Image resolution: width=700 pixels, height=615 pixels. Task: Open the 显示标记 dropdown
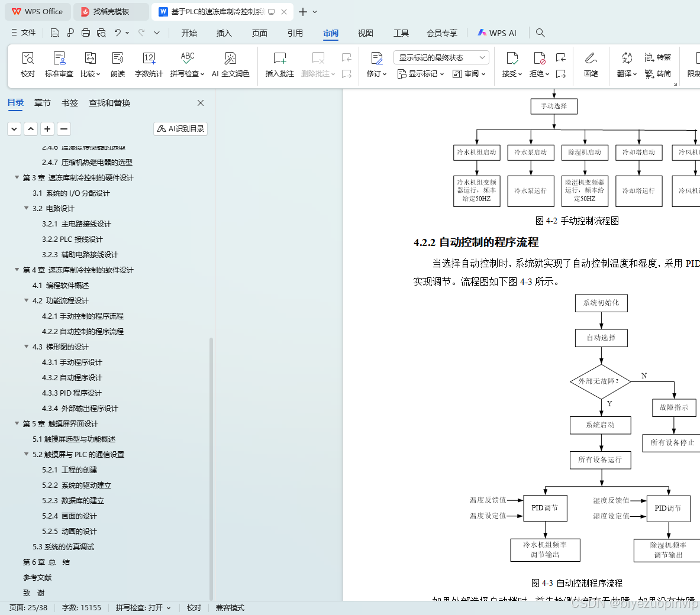pos(421,74)
